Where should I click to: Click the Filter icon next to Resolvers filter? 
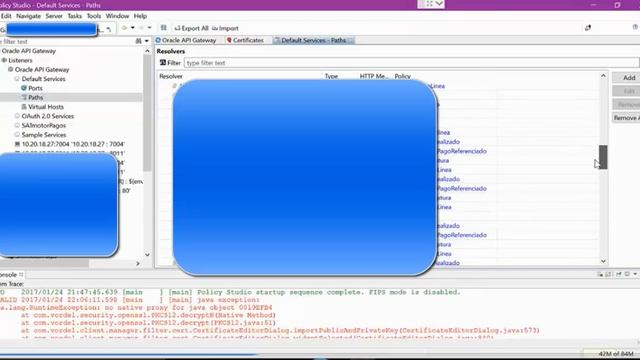click(162, 62)
